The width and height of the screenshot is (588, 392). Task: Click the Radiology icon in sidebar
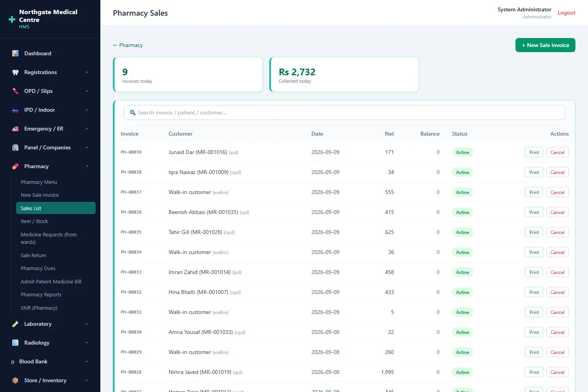point(15,343)
